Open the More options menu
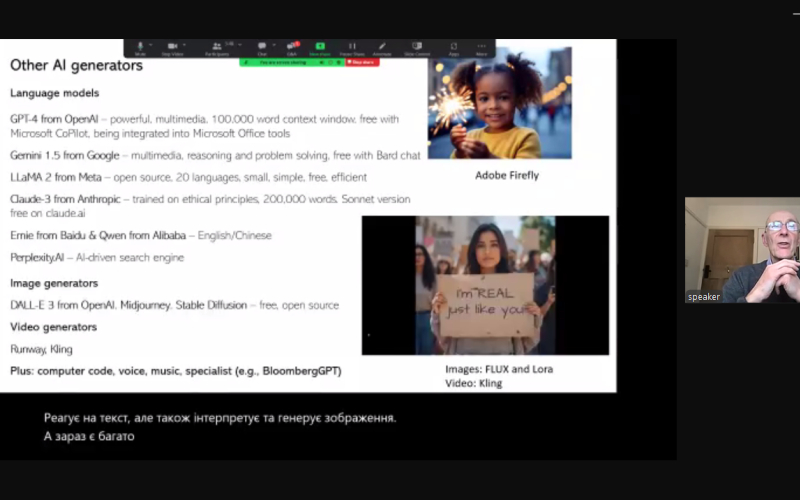Screen dimensions: 800x500 pos(481,48)
